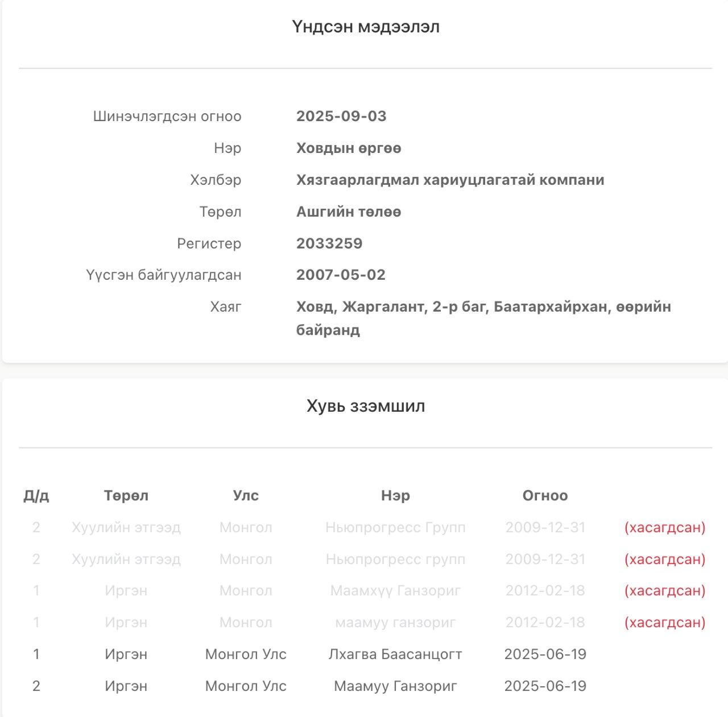Select shareholder Лхагва Баасанцогт
Viewport: 728px width, 717px height.
pos(395,654)
